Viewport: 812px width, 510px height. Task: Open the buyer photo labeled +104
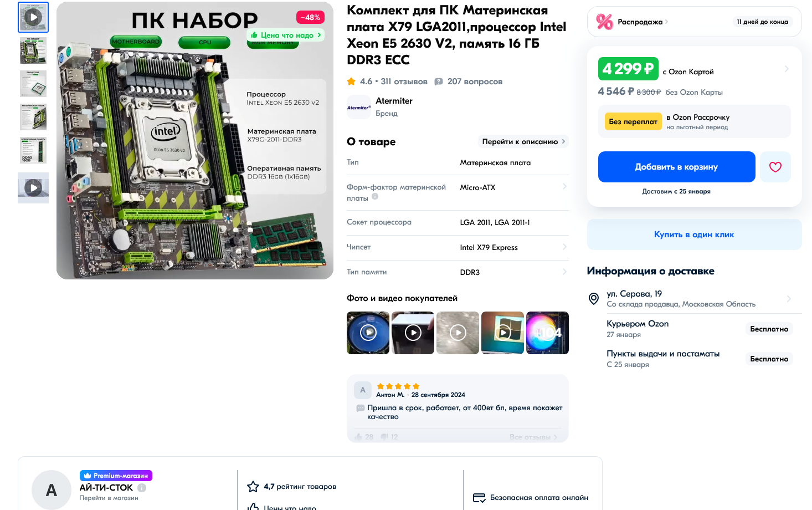point(547,333)
